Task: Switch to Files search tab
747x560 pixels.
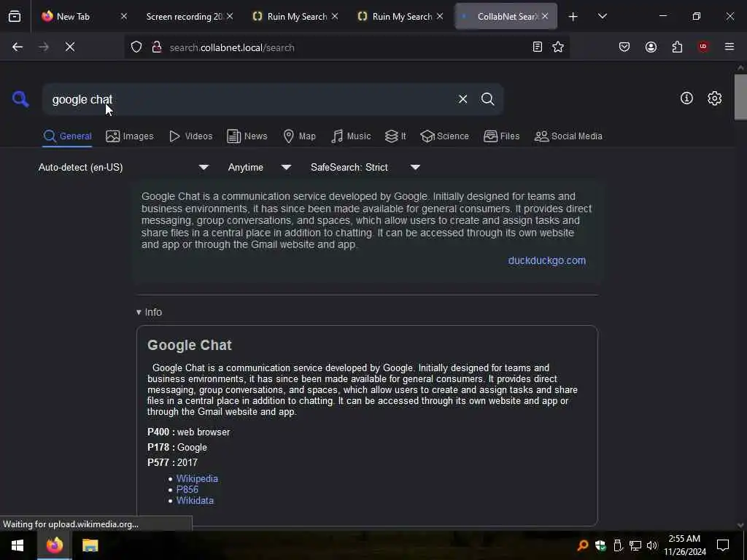Action: [501, 136]
